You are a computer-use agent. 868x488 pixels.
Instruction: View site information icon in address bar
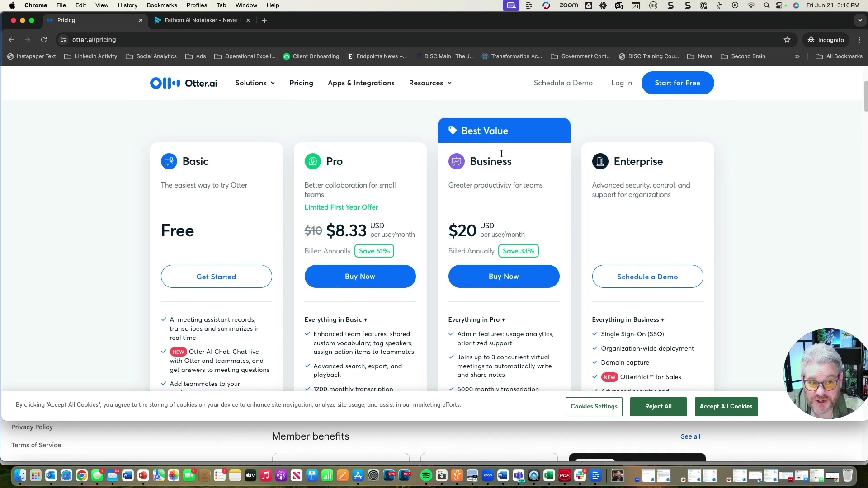(63, 40)
